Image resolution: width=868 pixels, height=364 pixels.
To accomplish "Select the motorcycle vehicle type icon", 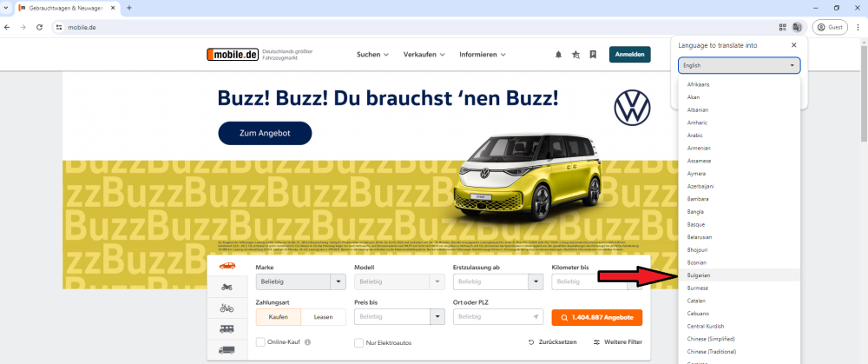I will pyautogui.click(x=227, y=287).
